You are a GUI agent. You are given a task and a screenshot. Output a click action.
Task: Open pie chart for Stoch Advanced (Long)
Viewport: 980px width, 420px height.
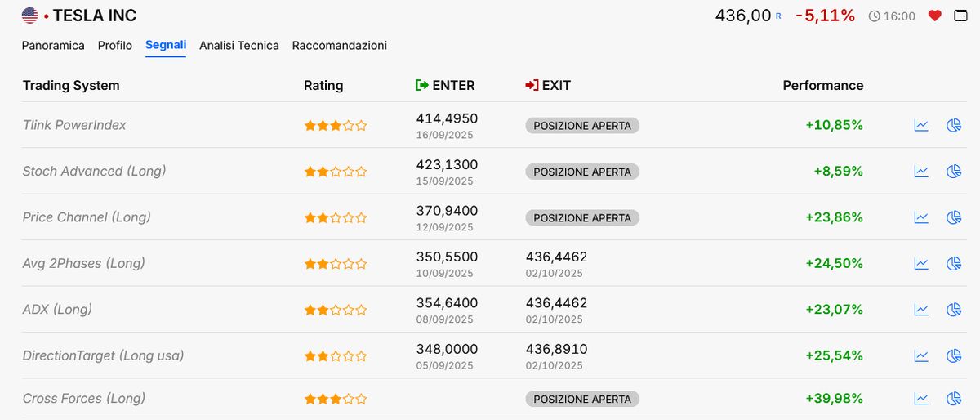(953, 172)
